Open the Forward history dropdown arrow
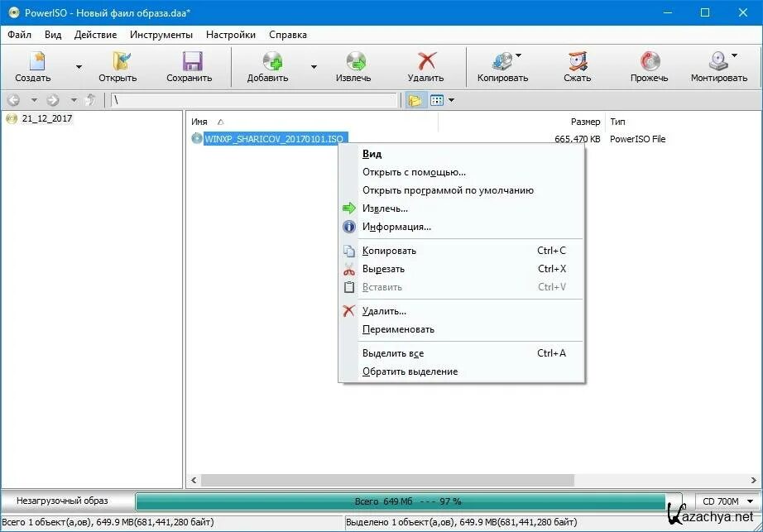 74,100
